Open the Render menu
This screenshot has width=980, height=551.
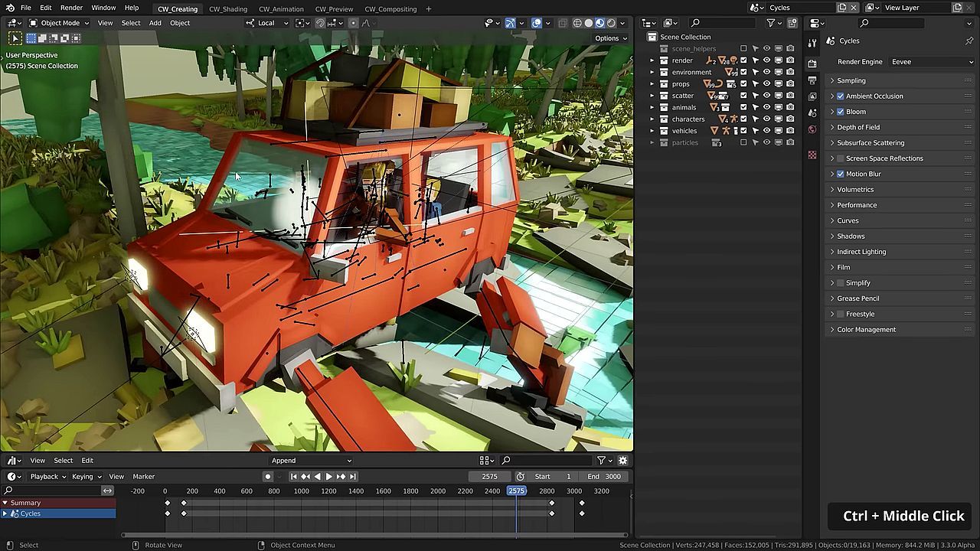tap(71, 8)
